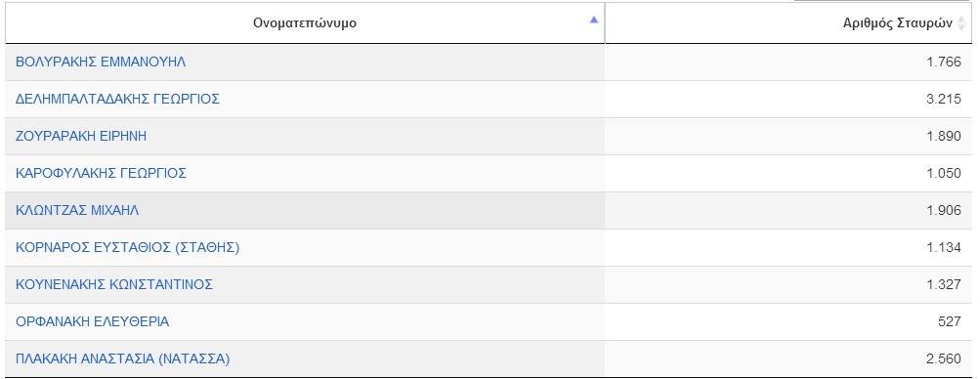
Task: Select the 527 votes cell
Action: point(788,321)
